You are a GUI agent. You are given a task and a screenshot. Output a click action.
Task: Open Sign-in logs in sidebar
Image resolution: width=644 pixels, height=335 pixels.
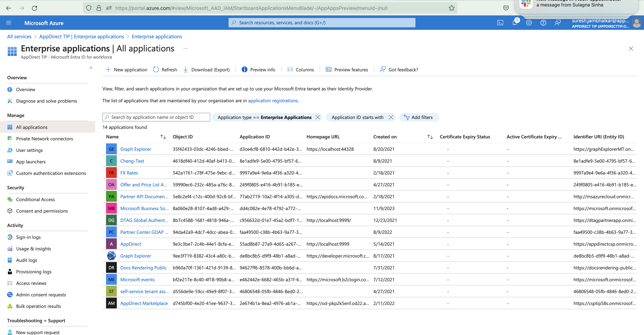(28, 237)
